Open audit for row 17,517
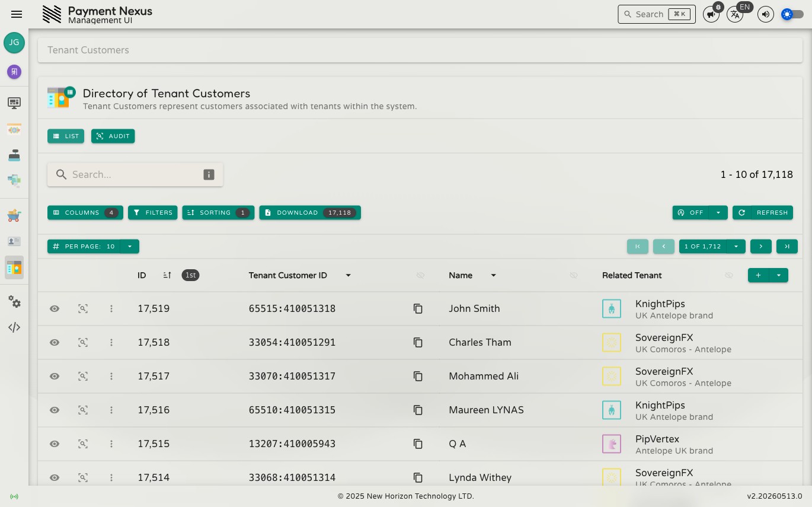This screenshot has height=507, width=812. click(x=83, y=376)
